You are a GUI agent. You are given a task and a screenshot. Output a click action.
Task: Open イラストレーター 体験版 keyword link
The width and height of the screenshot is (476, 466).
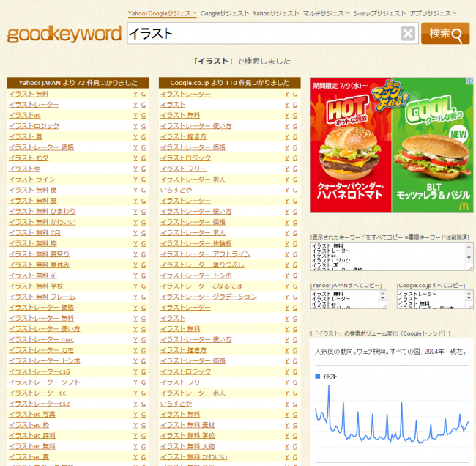coord(196,243)
